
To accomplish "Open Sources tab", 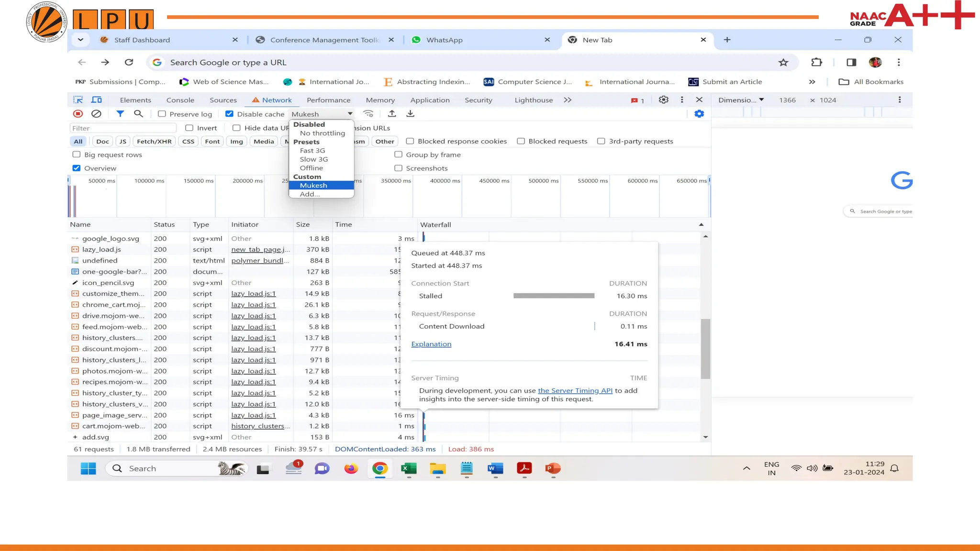I will coord(223,100).
